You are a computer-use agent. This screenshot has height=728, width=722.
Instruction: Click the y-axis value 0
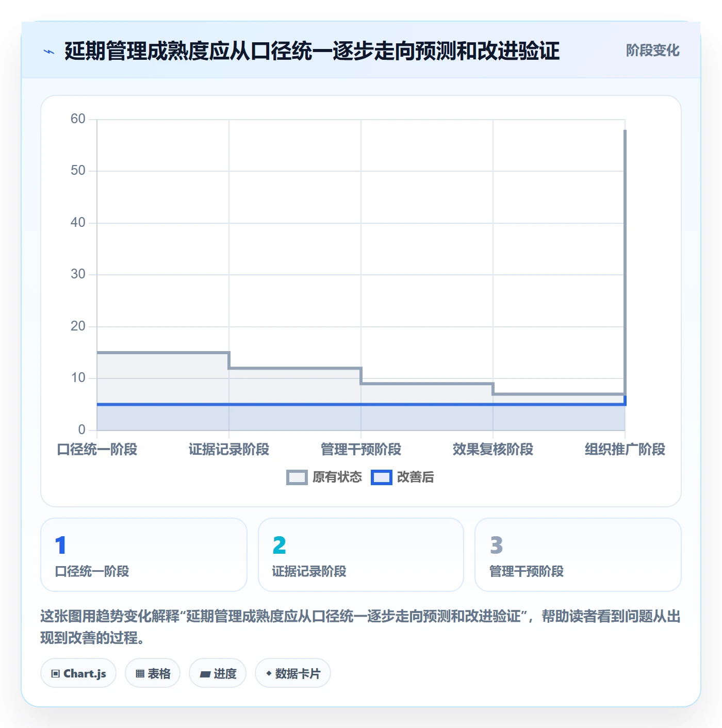pos(81,430)
